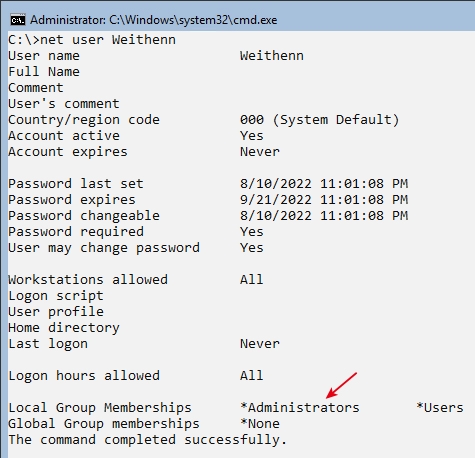Viewport: 475px width, 458px height.
Task: Click the "Never" value for Last logon
Action: coord(260,344)
